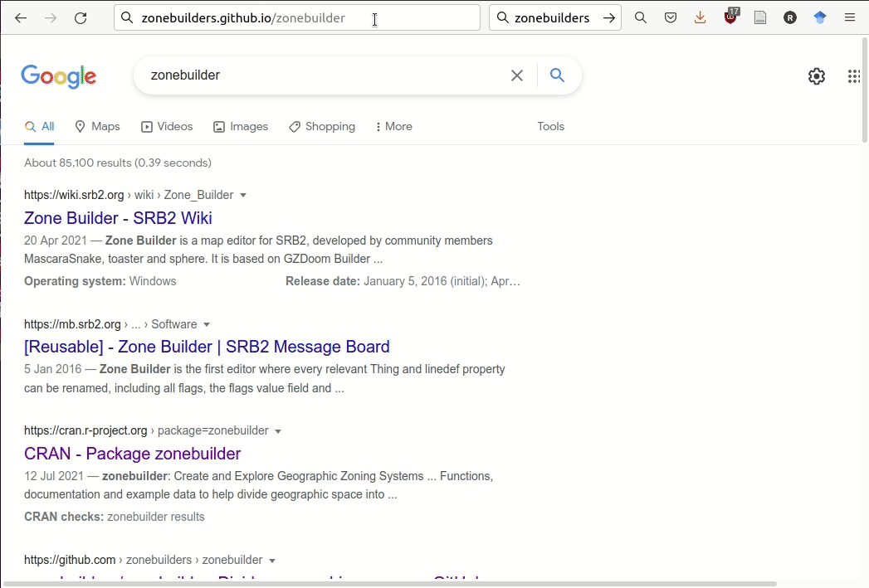
Task: Open the Pocket save icon
Action: (671, 17)
